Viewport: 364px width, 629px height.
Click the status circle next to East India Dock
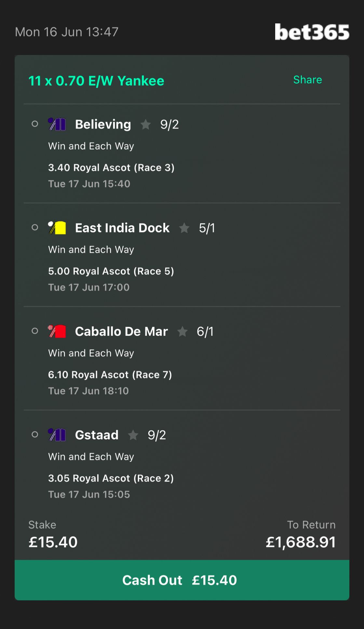click(35, 227)
